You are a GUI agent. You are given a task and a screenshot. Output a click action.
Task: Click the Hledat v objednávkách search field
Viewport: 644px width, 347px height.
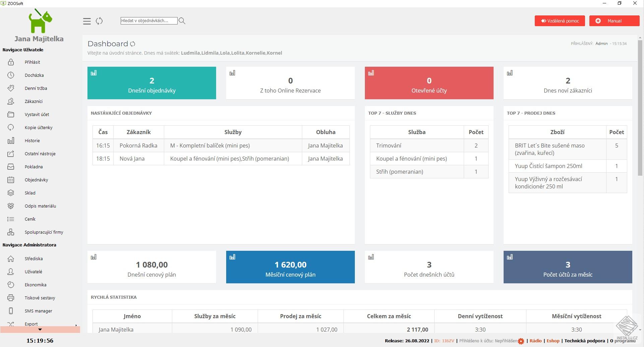click(x=149, y=21)
